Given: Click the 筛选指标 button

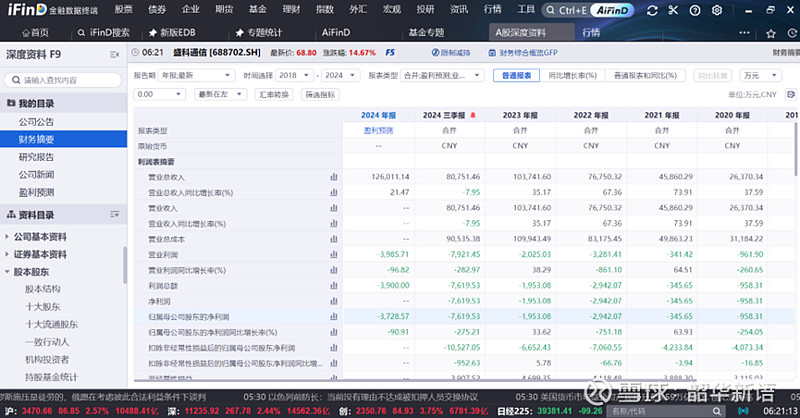Looking at the screenshot, I should click(x=320, y=94).
